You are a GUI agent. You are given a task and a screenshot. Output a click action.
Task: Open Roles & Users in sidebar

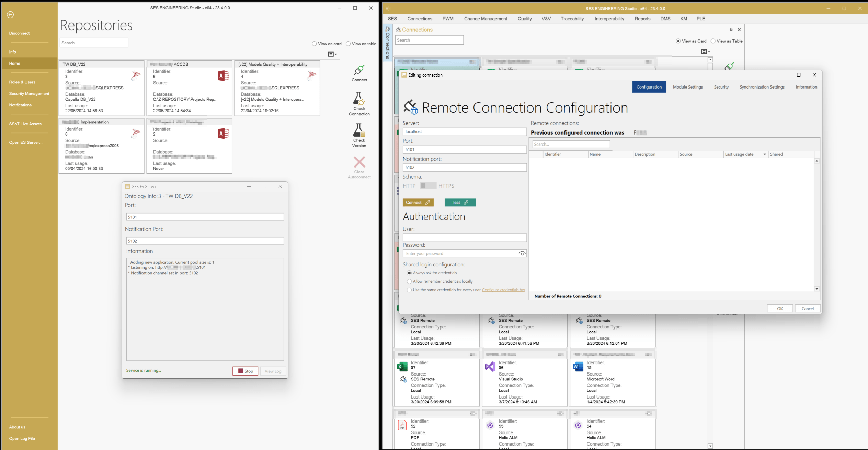(x=22, y=82)
